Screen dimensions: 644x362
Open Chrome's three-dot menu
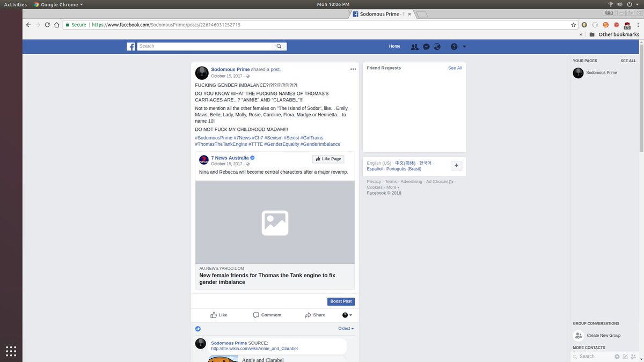coord(637,25)
